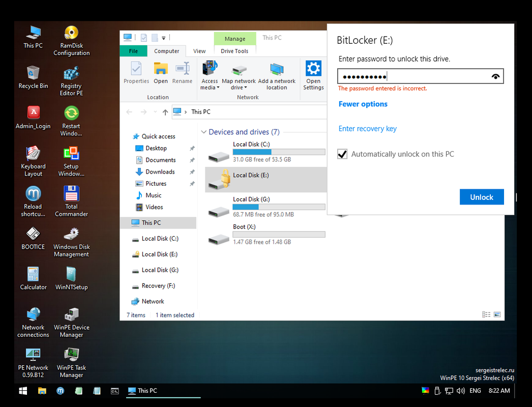Open Admin_Login desktop shortcut

click(33, 118)
